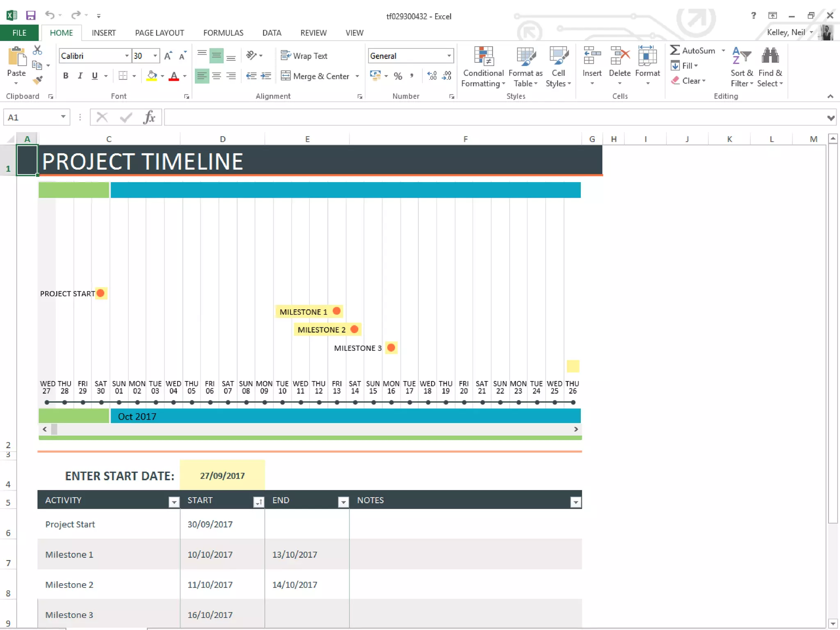The height and width of the screenshot is (630, 840).
Task: Click the Merge & Center button
Action: pos(315,76)
